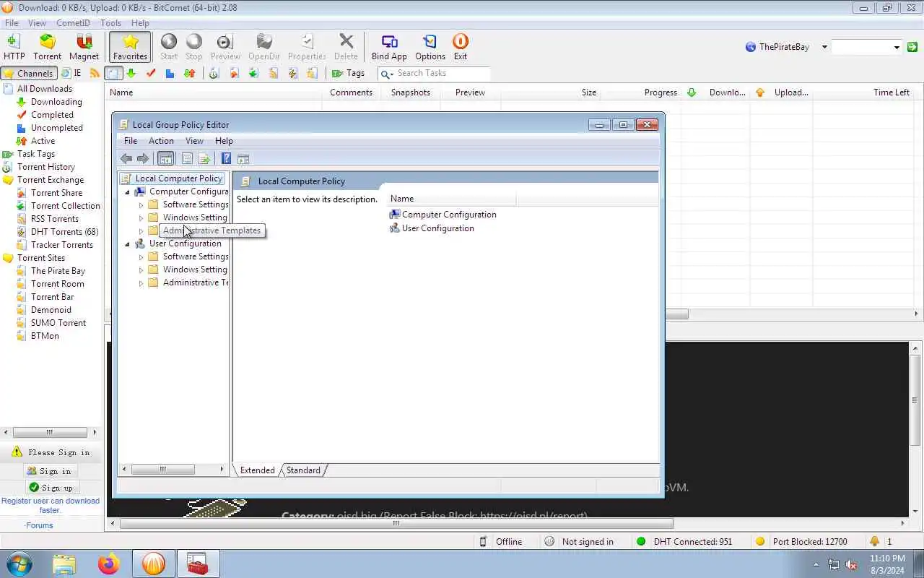Viewport: 924px width, 578px height.
Task: Click the Windows Start button
Action: coord(19,564)
